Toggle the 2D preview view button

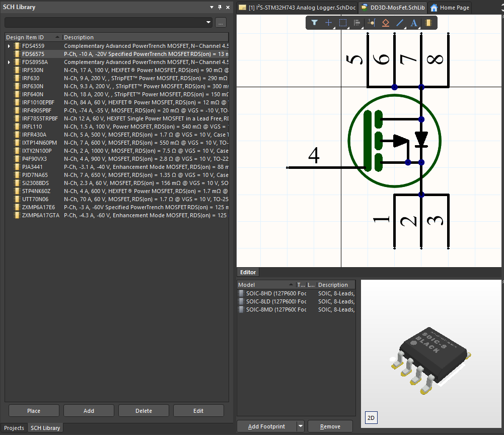[x=371, y=418]
